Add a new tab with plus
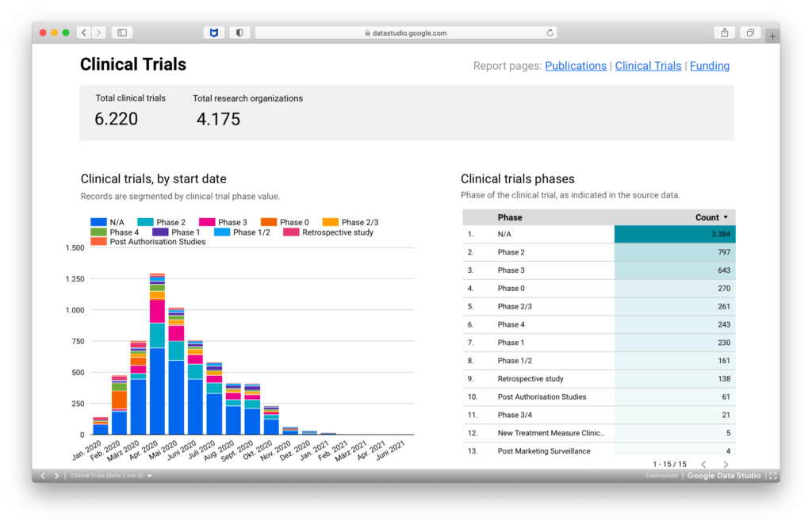Viewport: 812px width, 525px height. point(772,36)
